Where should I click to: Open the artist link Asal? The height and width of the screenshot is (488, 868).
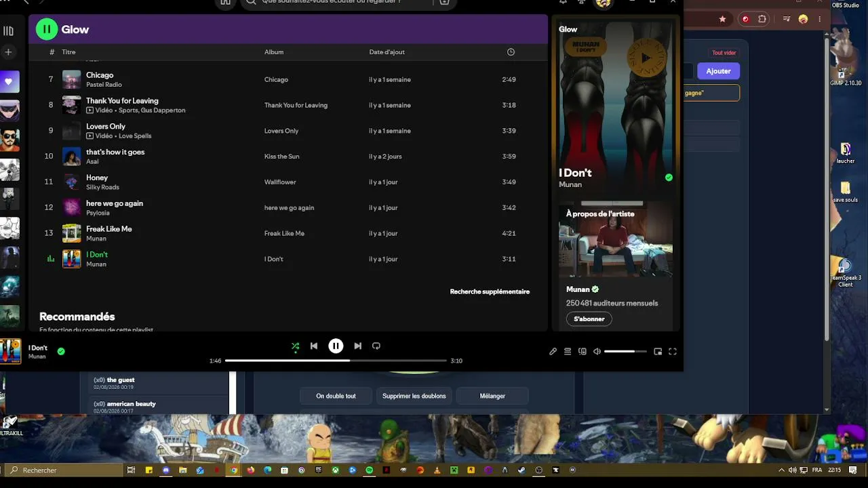tap(92, 161)
